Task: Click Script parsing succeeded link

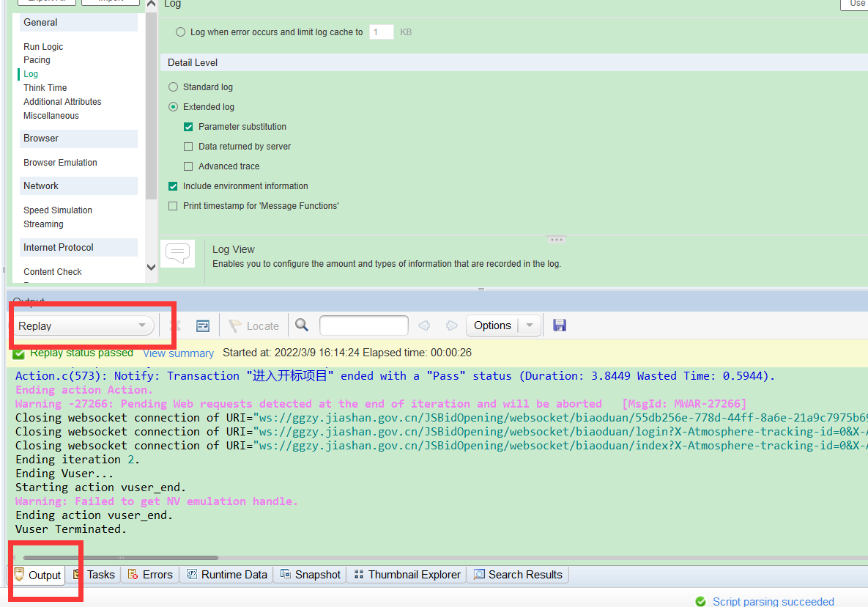Action: pyautogui.click(x=773, y=601)
